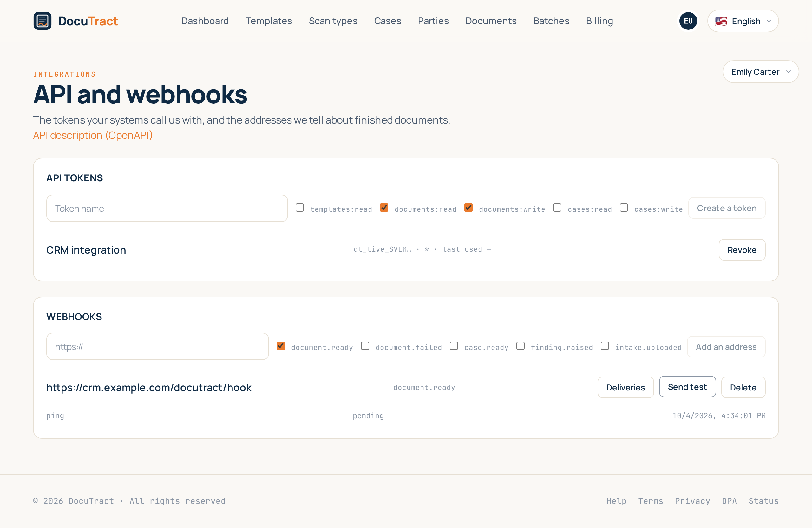Open the Help footer link
Viewport: 812px width, 528px height.
pyautogui.click(x=616, y=501)
